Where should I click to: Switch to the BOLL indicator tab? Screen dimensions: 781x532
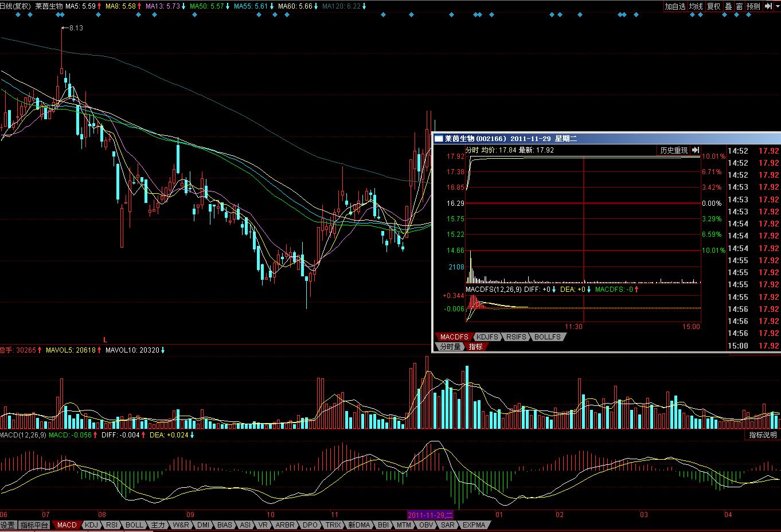point(134,525)
